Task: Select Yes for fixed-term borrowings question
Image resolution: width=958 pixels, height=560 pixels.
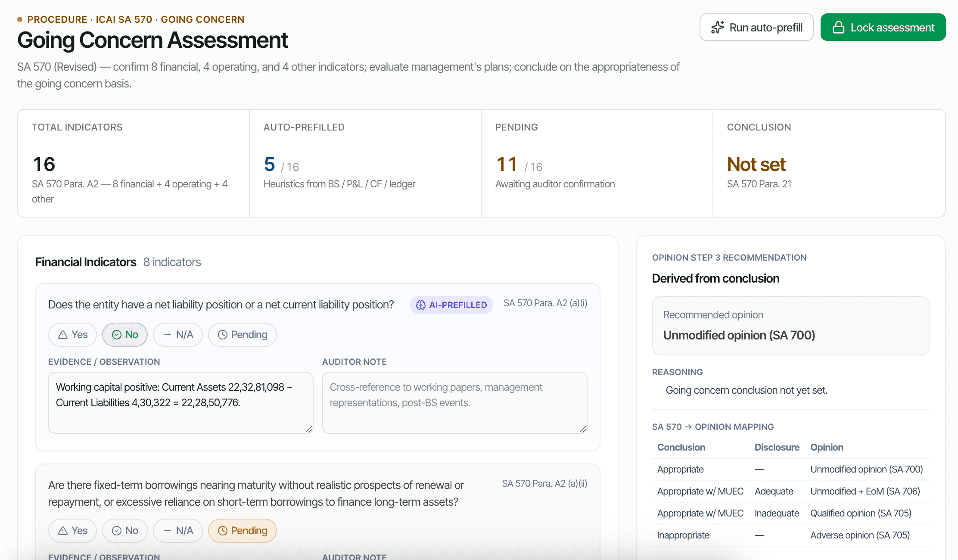Action: tap(72, 531)
